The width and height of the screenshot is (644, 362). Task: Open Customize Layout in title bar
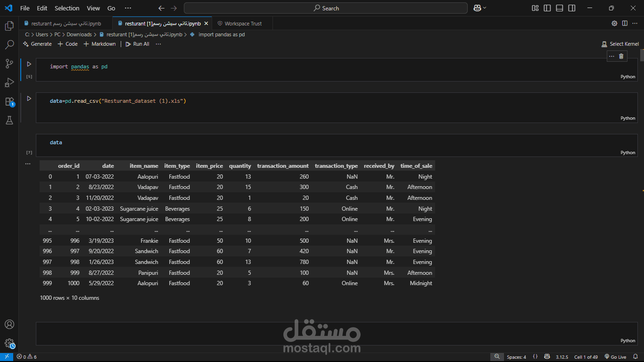point(535,8)
